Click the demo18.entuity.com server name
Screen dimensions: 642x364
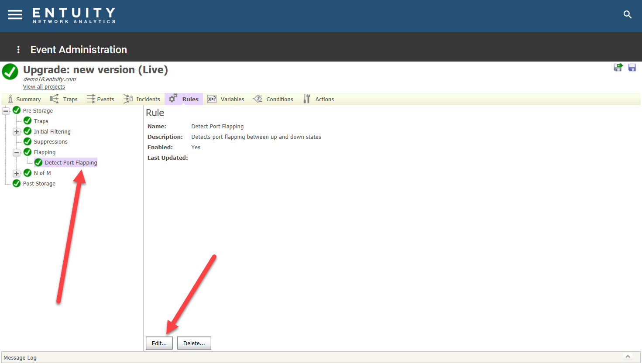click(x=50, y=79)
